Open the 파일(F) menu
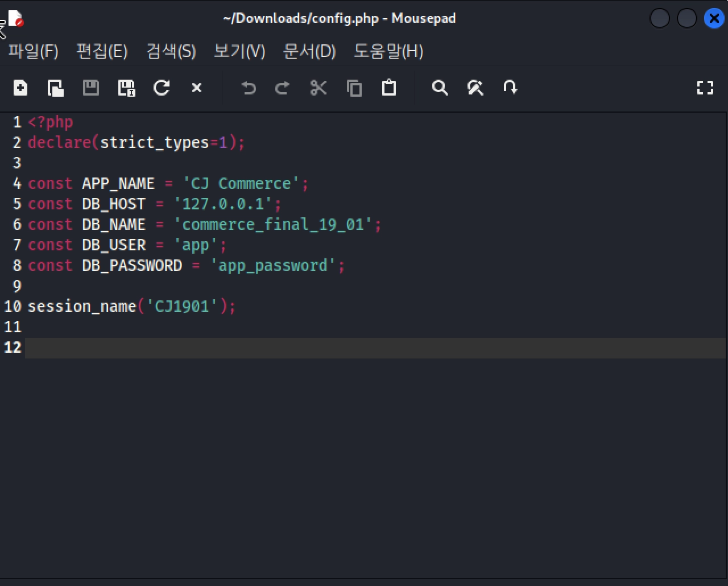The image size is (728, 586). (33, 52)
